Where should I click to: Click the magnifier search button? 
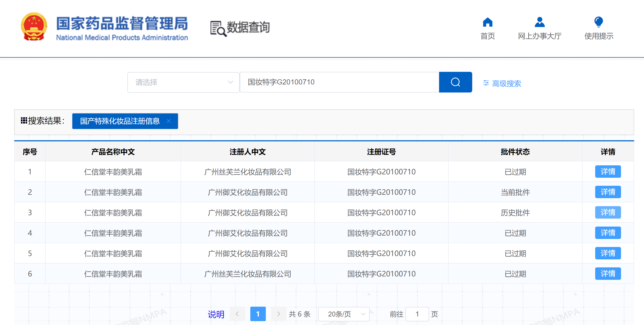455,82
